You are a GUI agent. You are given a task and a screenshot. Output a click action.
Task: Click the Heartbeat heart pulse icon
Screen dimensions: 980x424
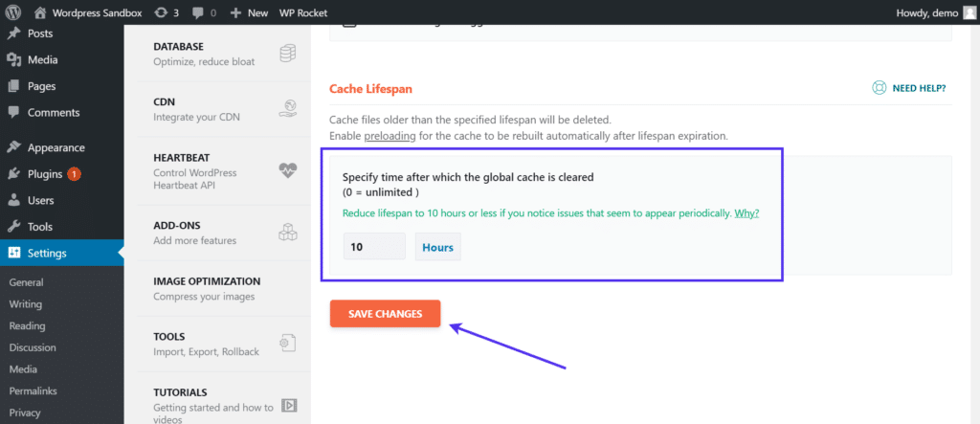[x=287, y=170]
